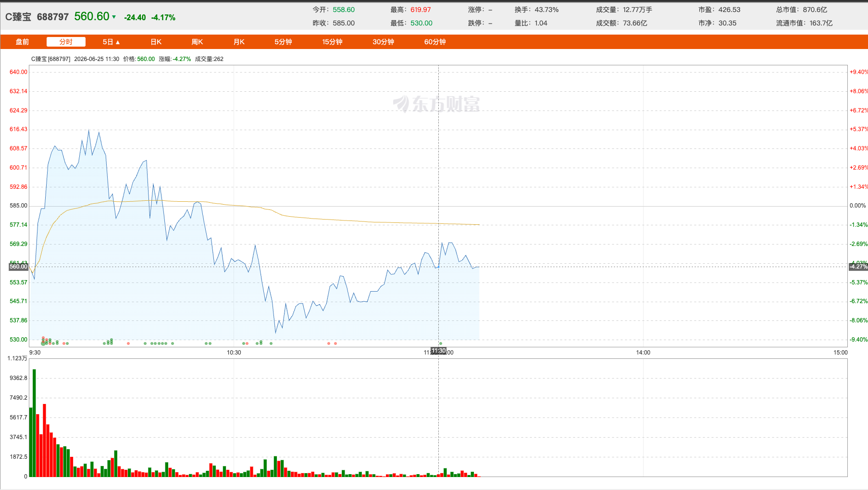Click the 成交额 value 73.66亿
The image size is (868, 490).
click(635, 23)
